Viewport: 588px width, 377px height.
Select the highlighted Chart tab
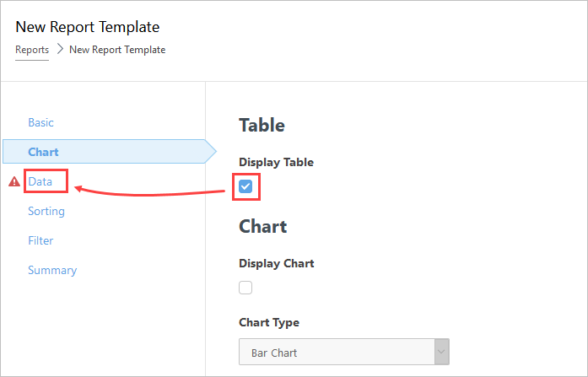click(109, 152)
